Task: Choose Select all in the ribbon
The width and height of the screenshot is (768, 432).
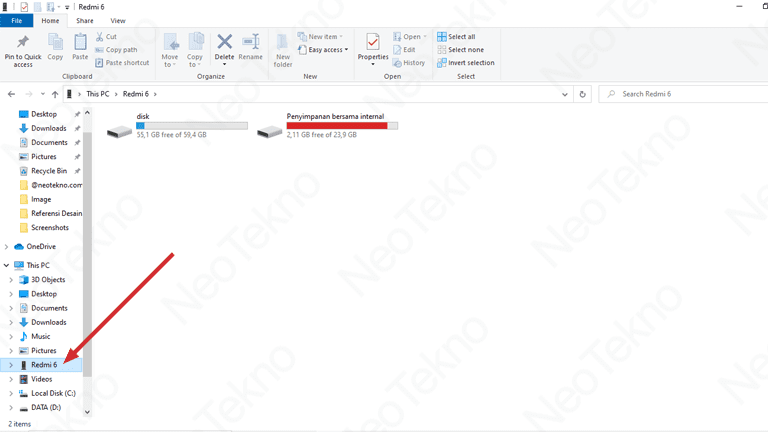Action: [456, 37]
